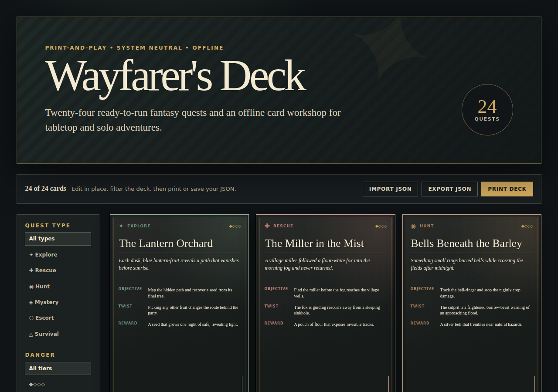Click the Print Deck button
This screenshot has height=392, width=558.
point(507,189)
